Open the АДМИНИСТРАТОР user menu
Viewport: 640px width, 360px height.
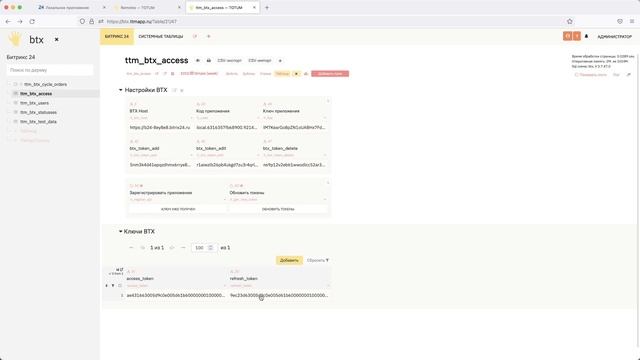614,37
